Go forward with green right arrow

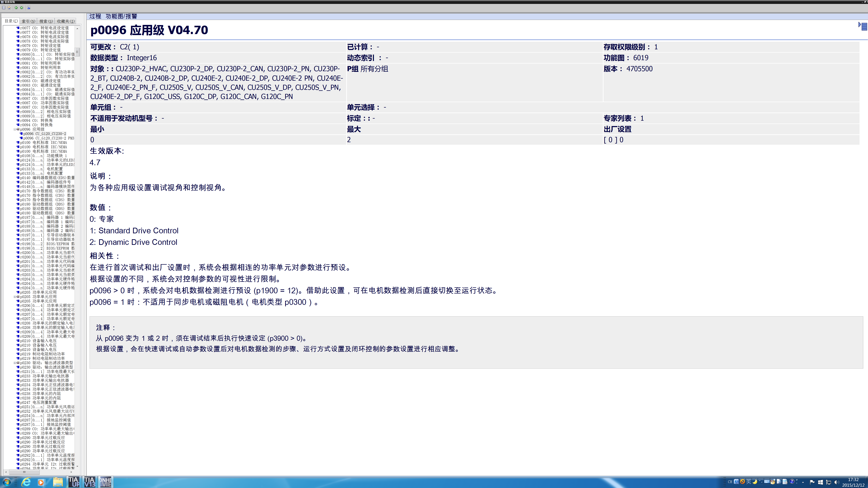click(x=22, y=8)
